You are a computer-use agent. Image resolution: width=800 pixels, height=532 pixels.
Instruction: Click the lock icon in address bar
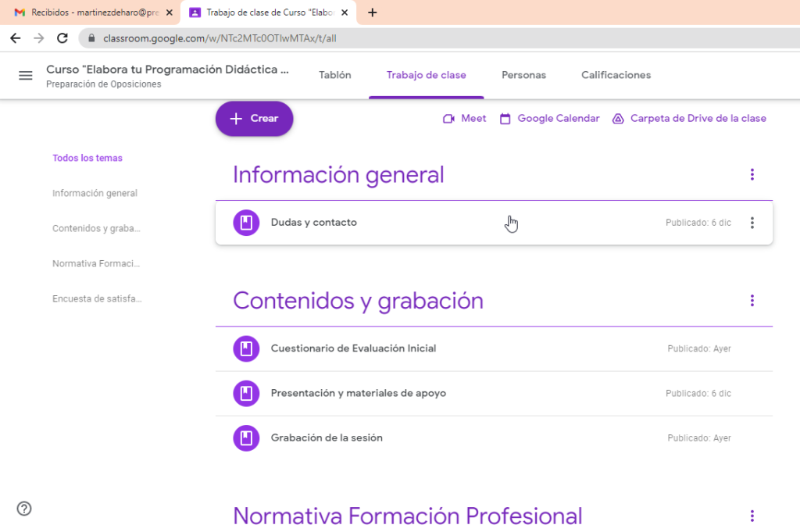(92, 38)
